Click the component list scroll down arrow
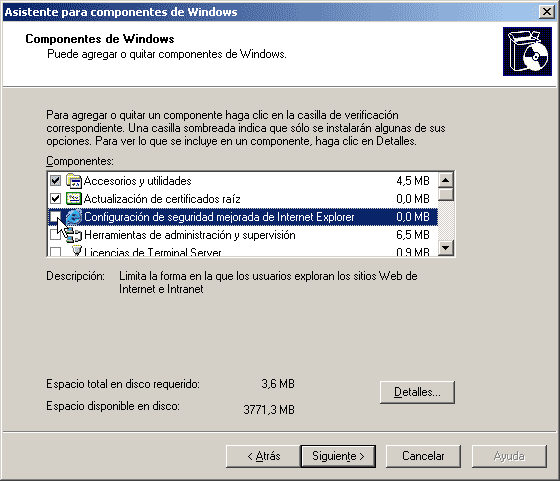Viewport: 560px width, 481px height. 445,247
